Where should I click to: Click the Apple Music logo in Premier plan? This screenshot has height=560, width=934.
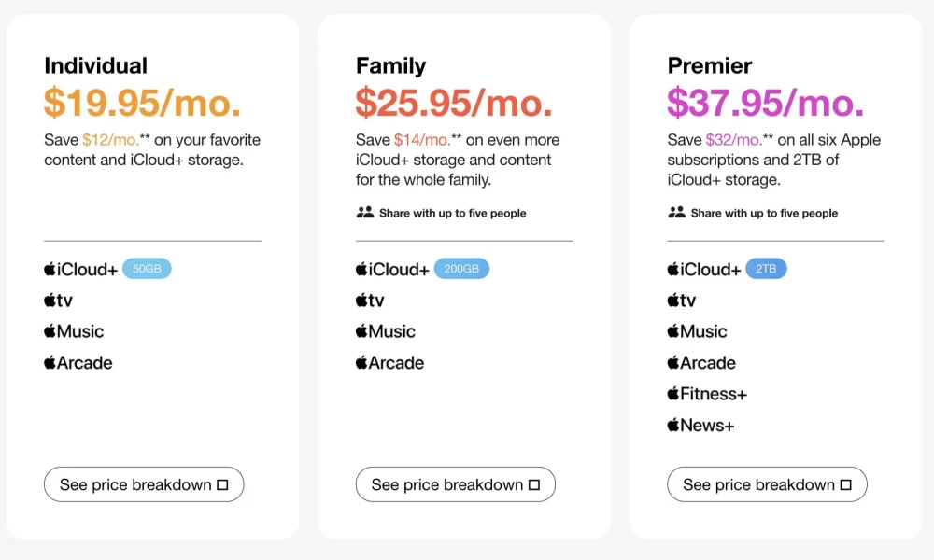coord(697,331)
